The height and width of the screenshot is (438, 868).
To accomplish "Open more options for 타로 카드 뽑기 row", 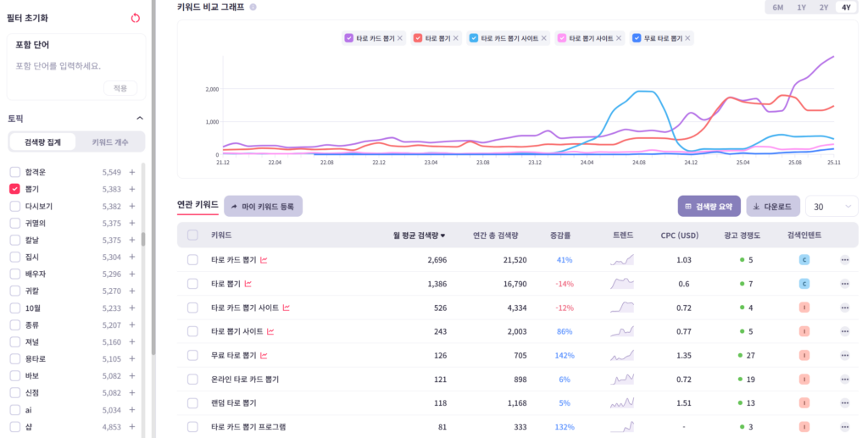I will click(844, 260).
